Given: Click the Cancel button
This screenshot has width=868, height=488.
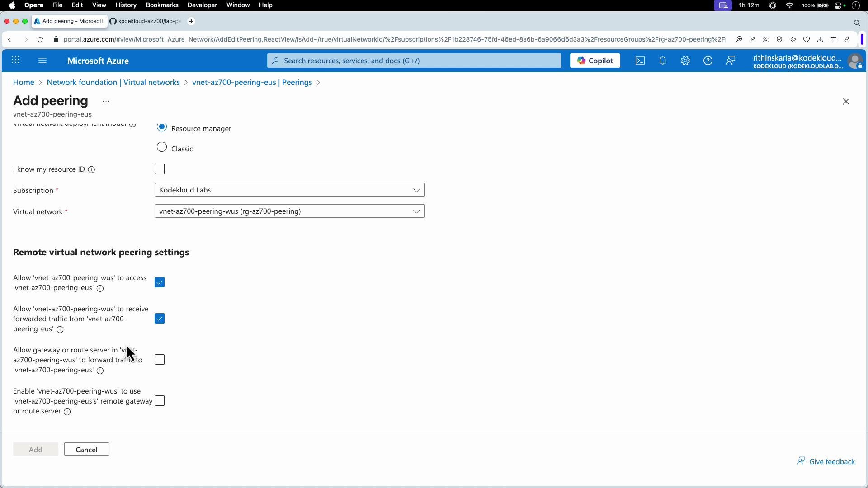Looking at the screenshot, I should [87, 450].
